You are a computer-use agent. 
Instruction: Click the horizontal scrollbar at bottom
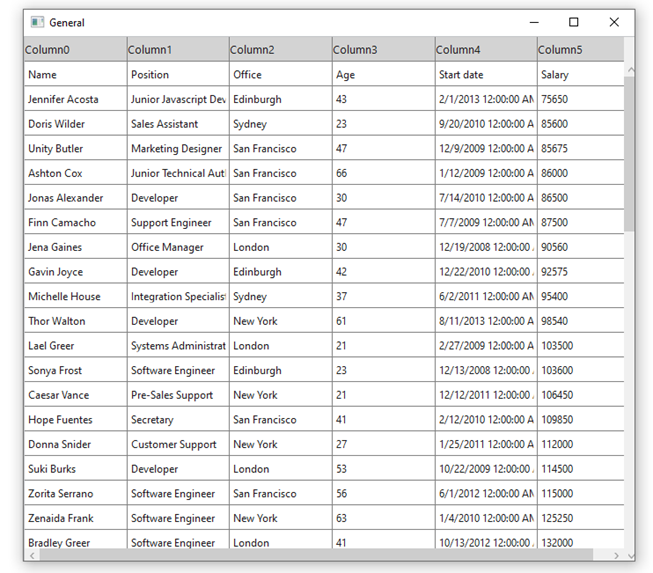coord(308,555)
